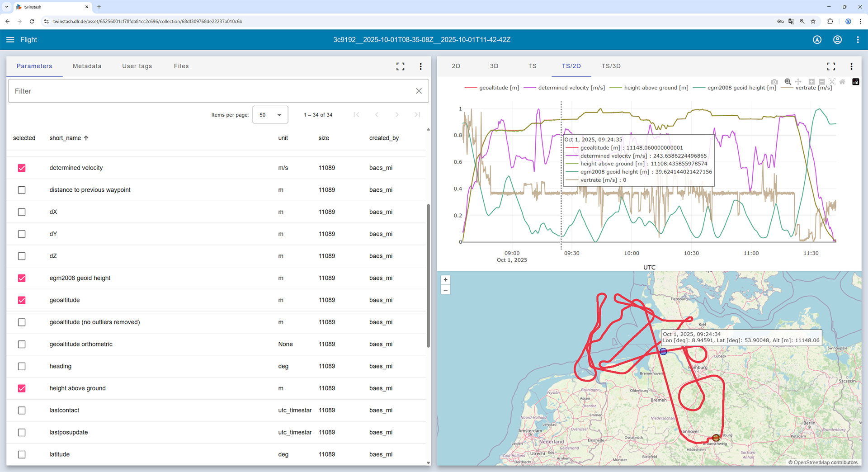
Task: Click the plot autoscale icon
Action: point(832,82)
